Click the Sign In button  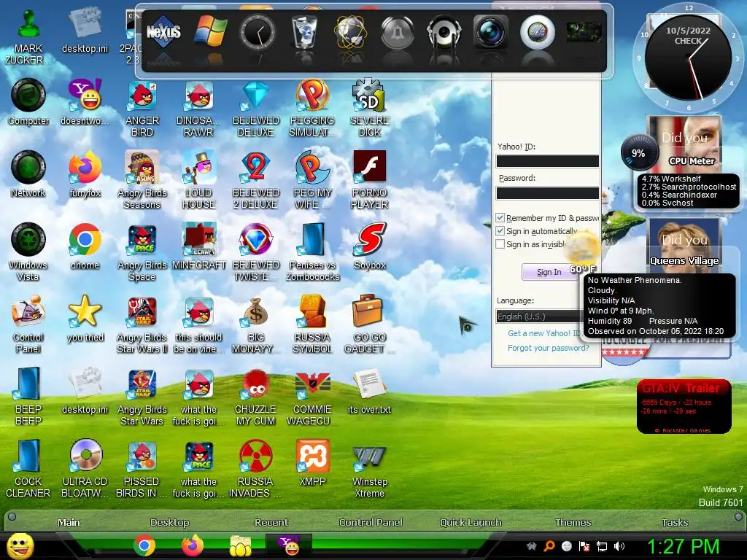(549, 272)
